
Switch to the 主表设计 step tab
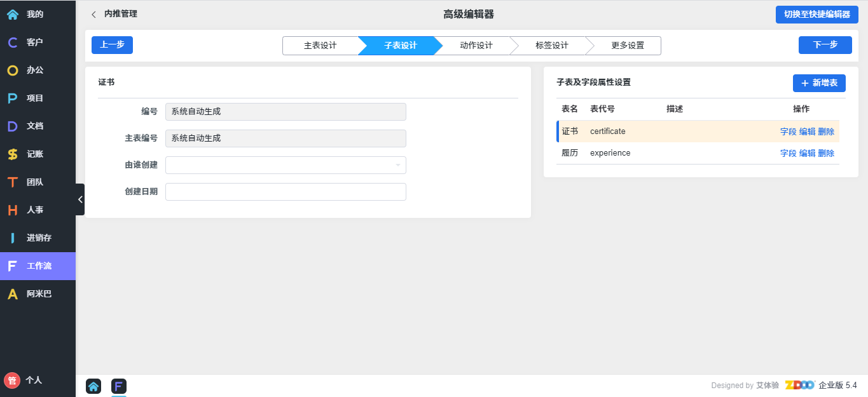click(320, 46)
